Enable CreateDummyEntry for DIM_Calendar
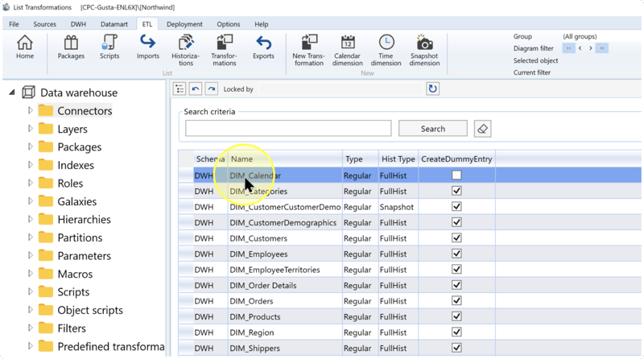 click(456, 175)
